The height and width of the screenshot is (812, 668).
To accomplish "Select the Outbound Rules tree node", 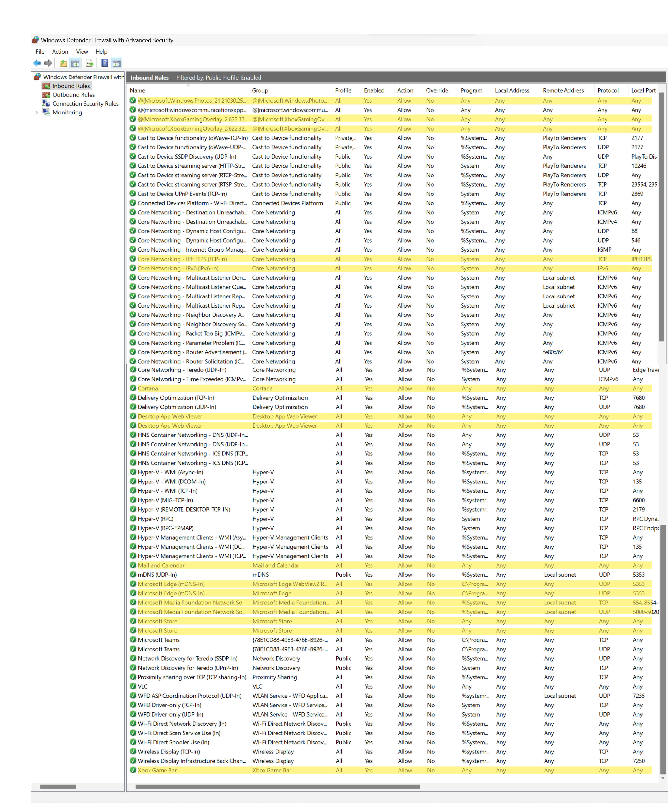I will (73, 95).
